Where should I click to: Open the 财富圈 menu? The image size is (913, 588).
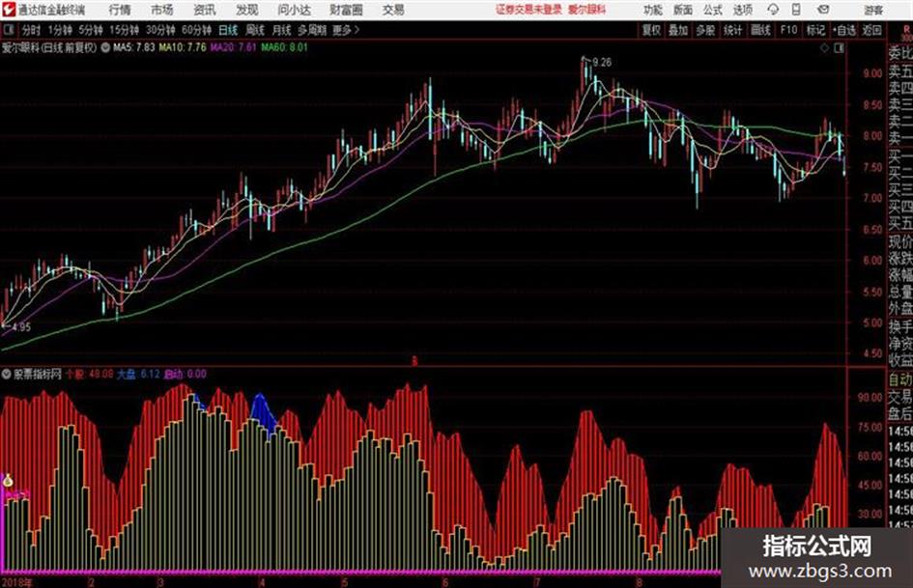pos(346,10)
